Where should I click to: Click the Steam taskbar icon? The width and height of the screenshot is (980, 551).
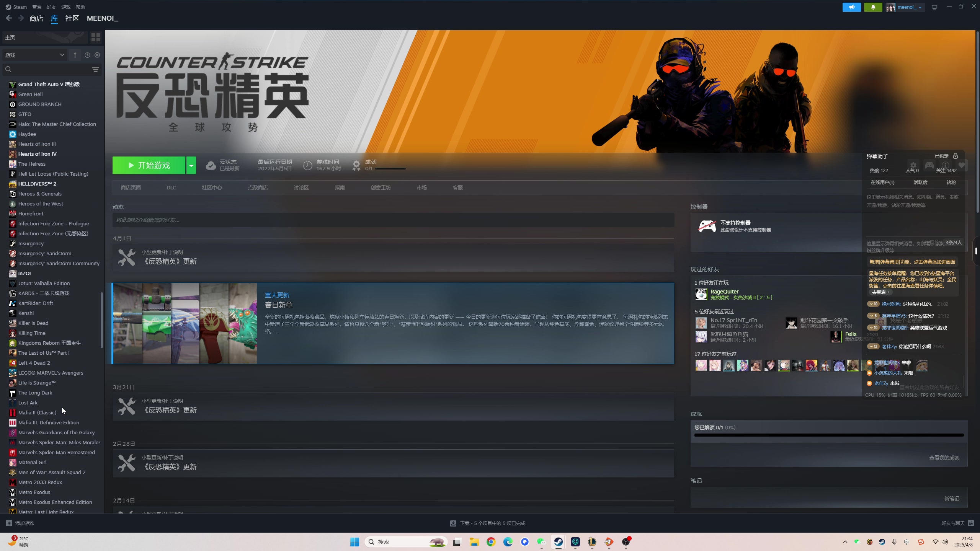pos(559,542)
